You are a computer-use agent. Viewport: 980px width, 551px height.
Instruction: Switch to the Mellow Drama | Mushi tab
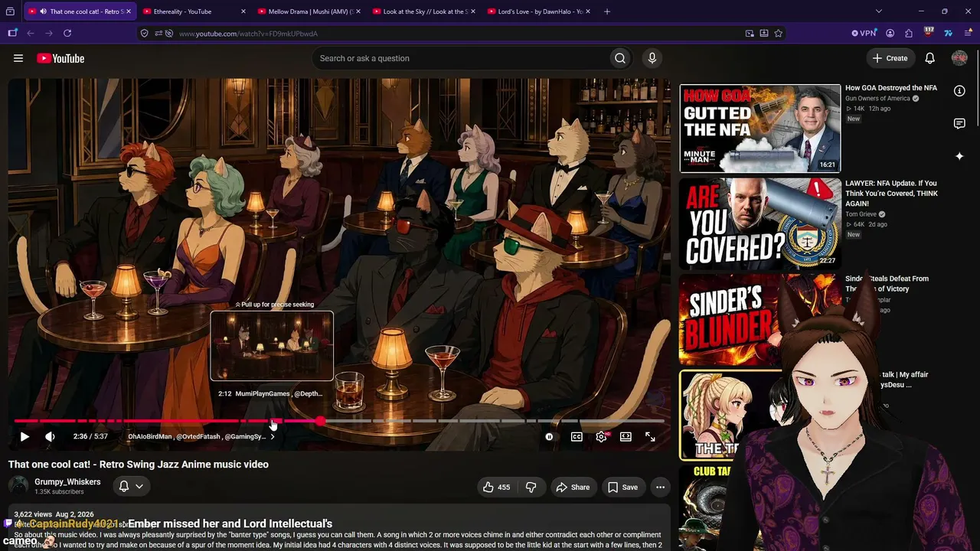309,11
